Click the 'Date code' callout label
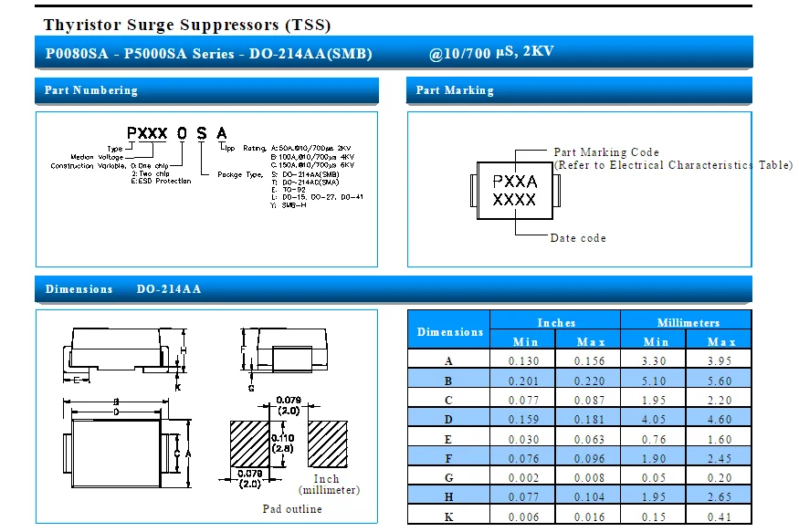799x532 pixels. click(x=578, y=238)
